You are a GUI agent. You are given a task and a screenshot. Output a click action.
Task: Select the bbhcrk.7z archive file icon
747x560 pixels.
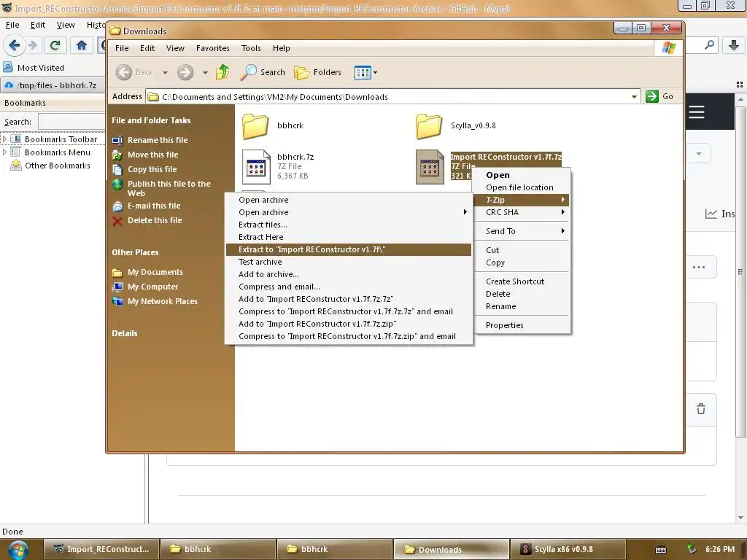(x=256, y=167)
